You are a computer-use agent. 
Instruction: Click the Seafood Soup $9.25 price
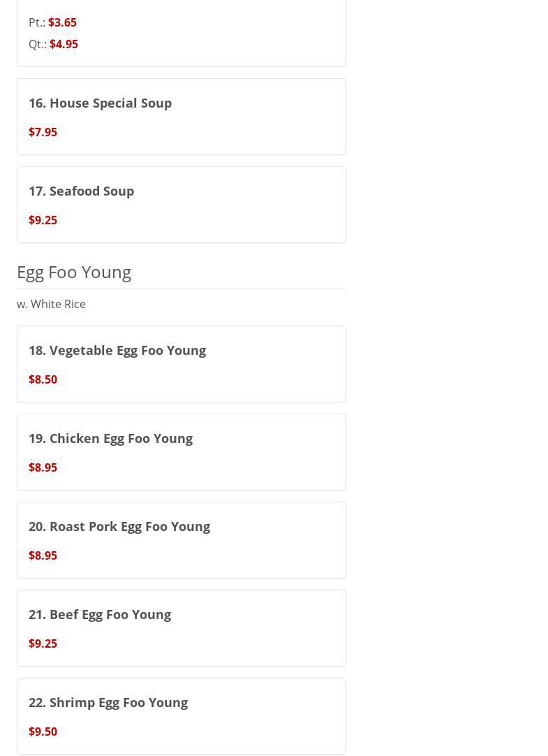click(43, 220)
